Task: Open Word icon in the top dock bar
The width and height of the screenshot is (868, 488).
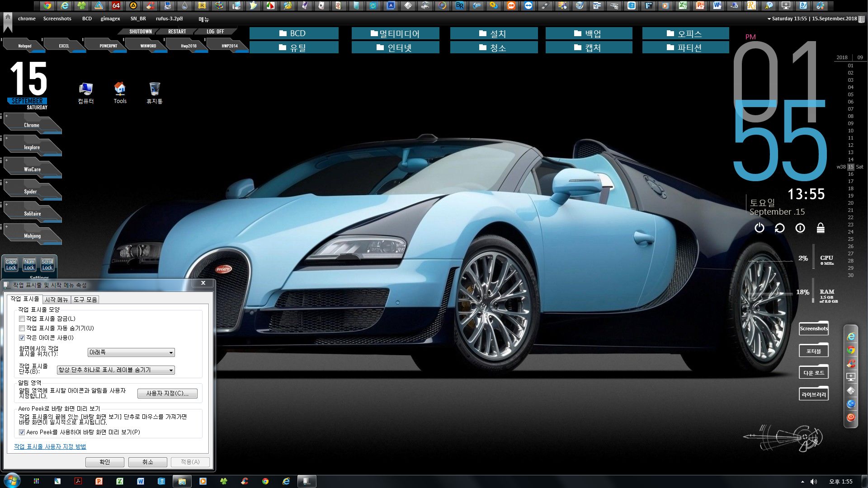Action: pos(717,5)
